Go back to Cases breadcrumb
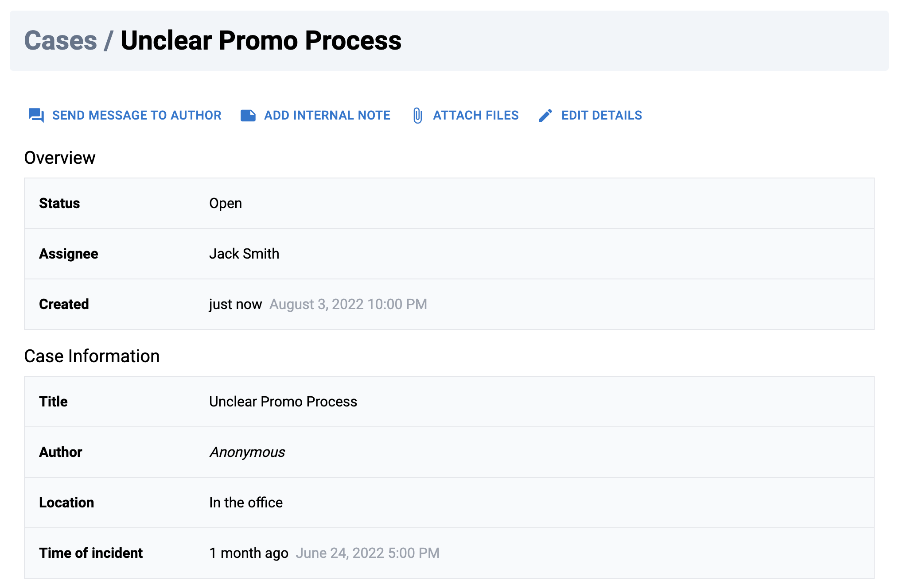Viewport: 903px width, 588px height. [61, 41]
